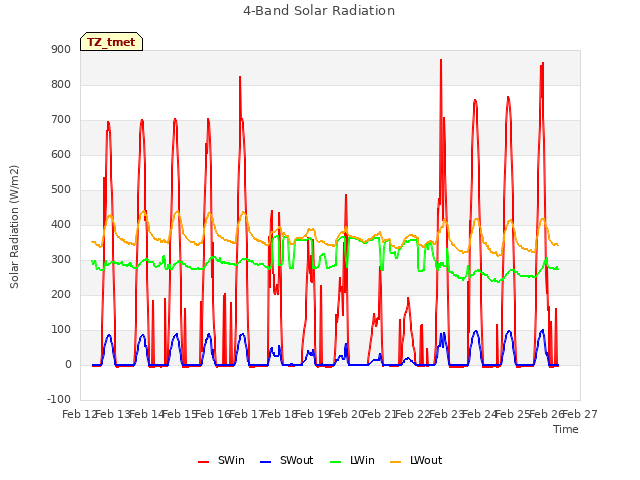
Task: Click the TZ_tmet annotation label
Action: [111, 42]
